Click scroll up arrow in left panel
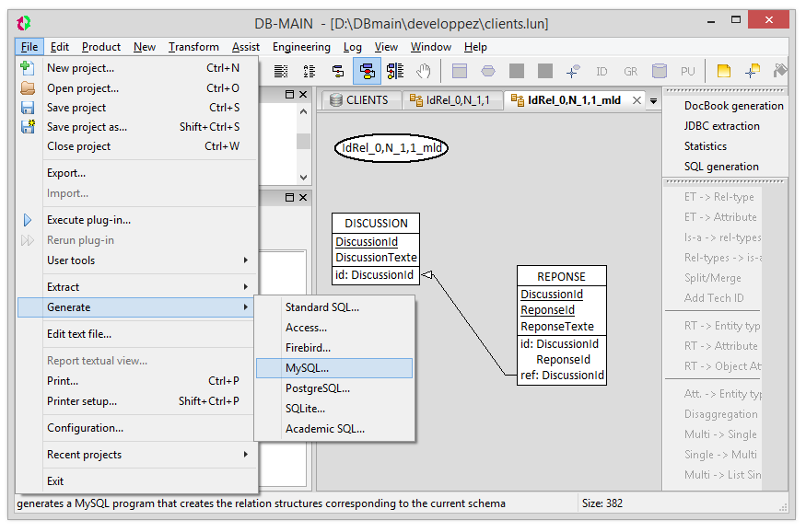 pyautogui.click(x=303, y=111)
